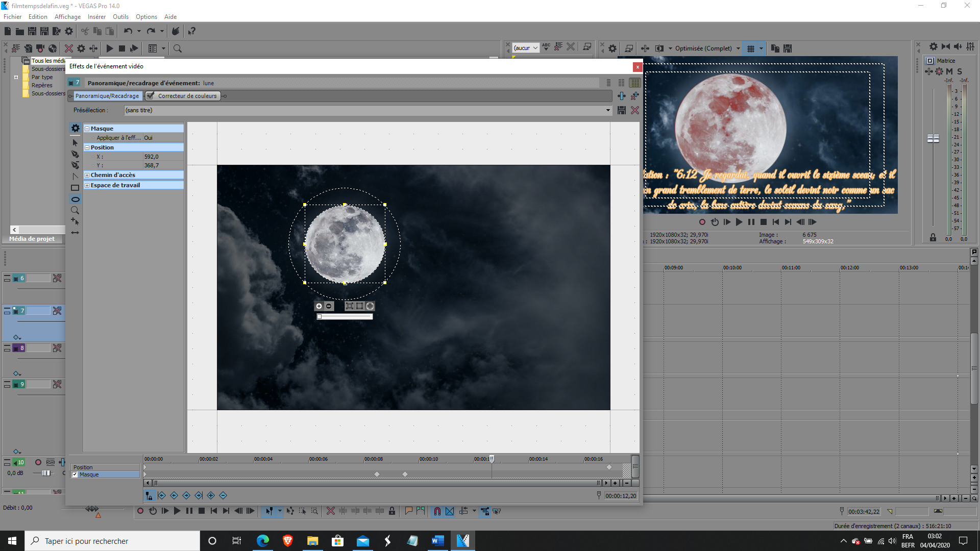
Task: Open the Edition menu
Action: pos(38,17)
